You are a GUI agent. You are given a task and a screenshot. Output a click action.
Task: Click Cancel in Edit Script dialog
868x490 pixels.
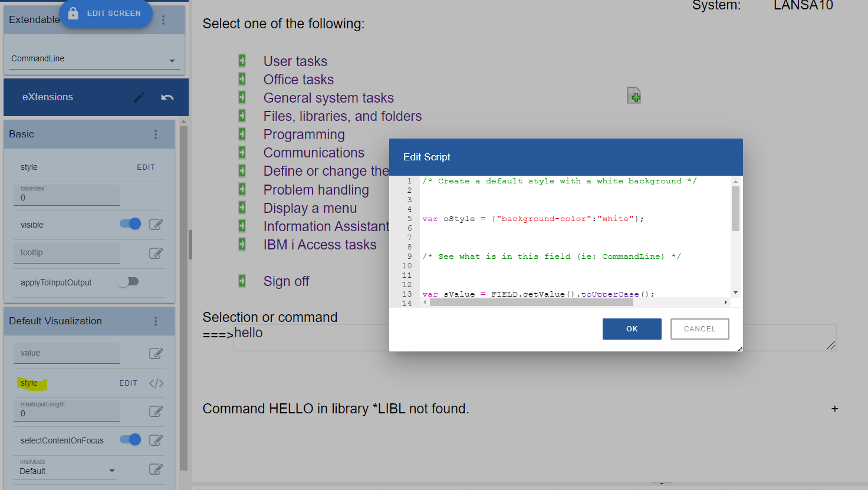(699, 329)
